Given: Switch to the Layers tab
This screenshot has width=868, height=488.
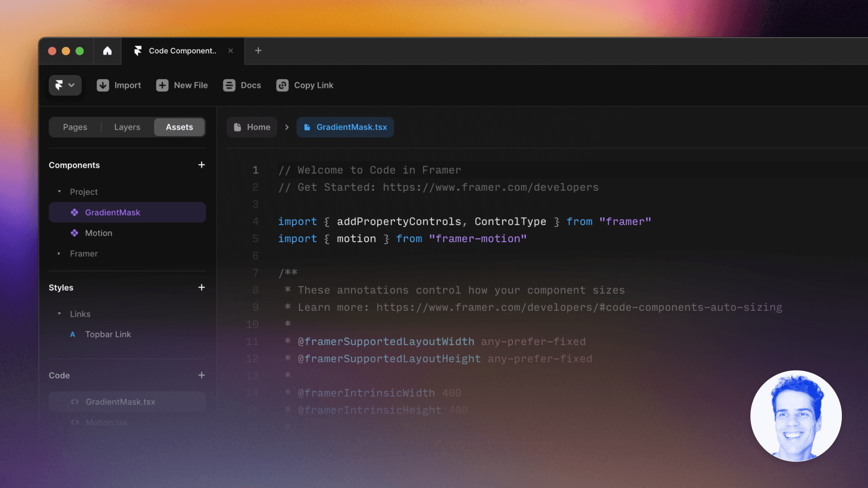Looking at the screenshot, I should 127,127.
